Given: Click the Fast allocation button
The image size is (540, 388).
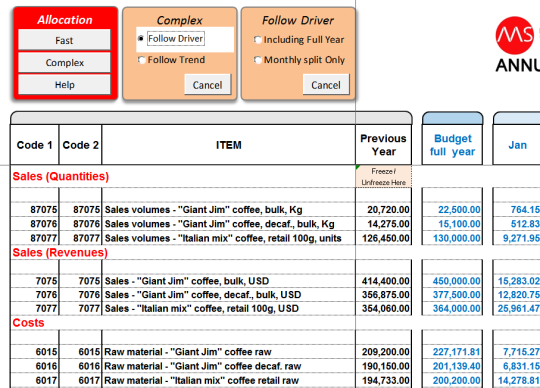Looking at the screenshot, I should 64,40.
